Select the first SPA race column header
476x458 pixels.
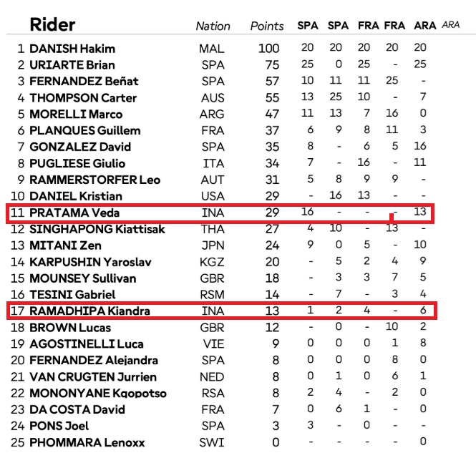(x=308, y=26)
